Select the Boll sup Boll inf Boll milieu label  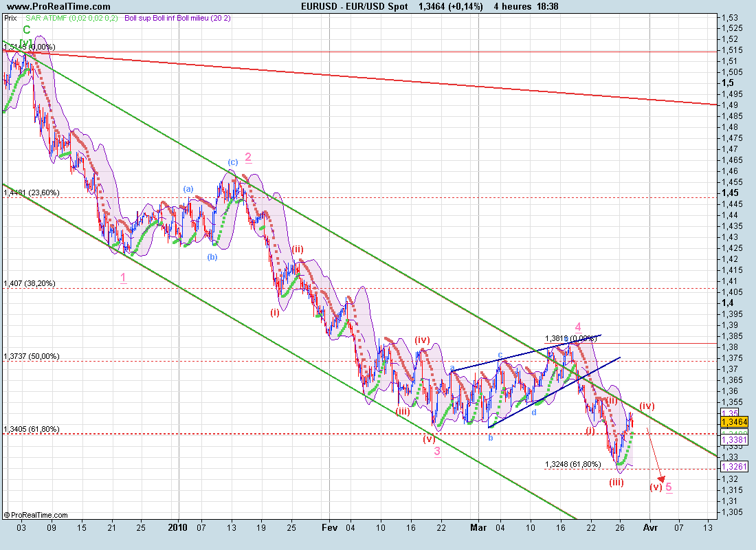point(177,19)
